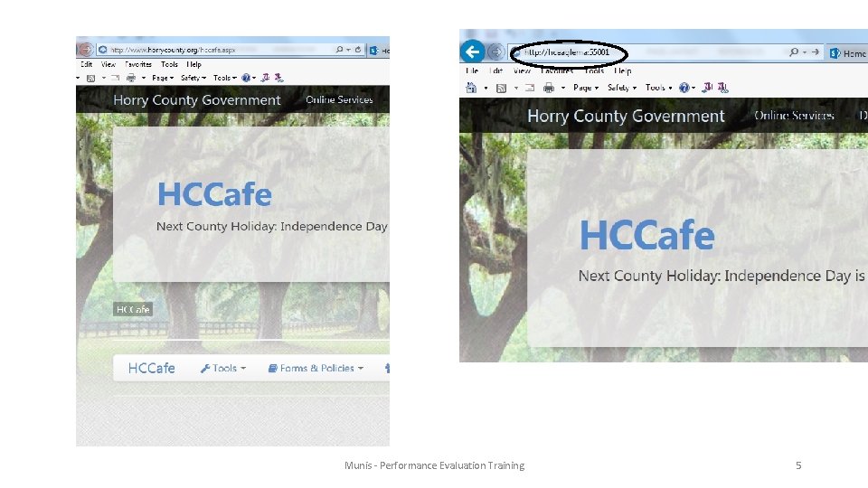Click Forward arrow in hceaqlema:55001 window
The width and height of the screenshot is (868, 488).
point(496,52)
